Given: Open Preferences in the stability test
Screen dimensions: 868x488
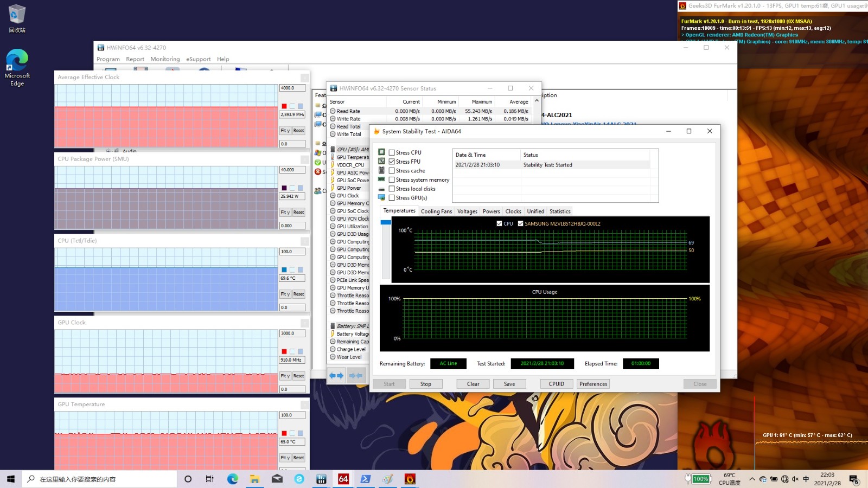Looking at the screenshot, I should [593, 384].
